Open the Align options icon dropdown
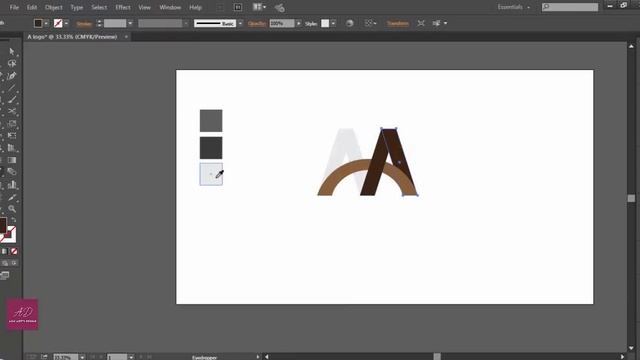Image resolution: width=640 pixels, height=360 pixels. point(371,23)
